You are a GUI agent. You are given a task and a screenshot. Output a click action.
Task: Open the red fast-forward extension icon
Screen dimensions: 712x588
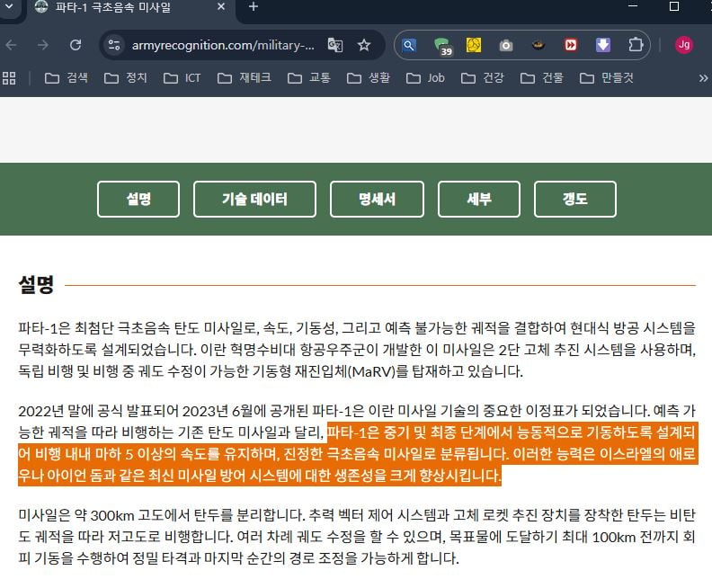(571, 45)
